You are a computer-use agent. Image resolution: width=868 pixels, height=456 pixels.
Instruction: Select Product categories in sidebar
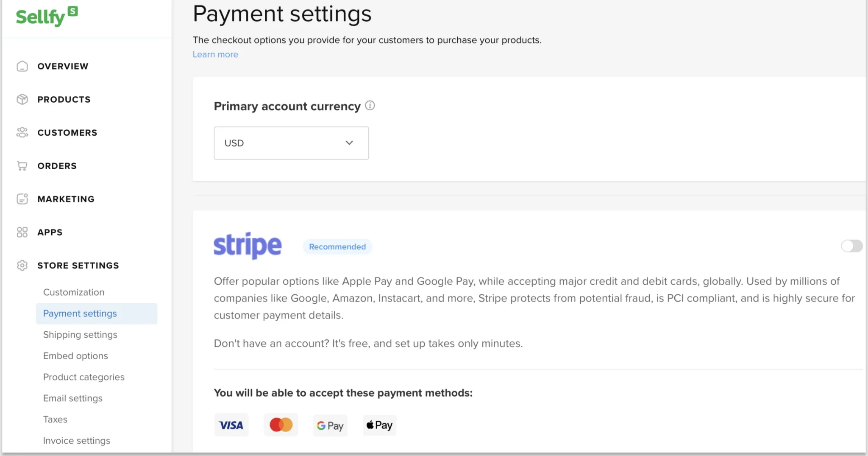coord(83,377)
